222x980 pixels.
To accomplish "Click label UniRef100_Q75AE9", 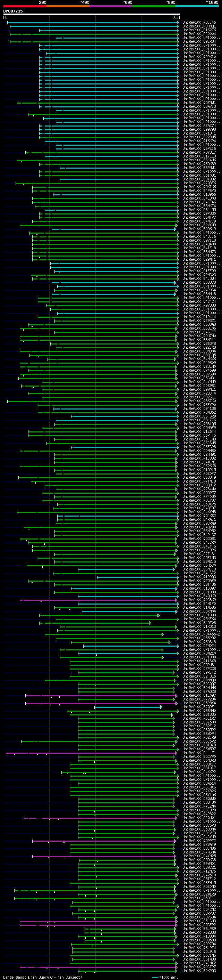I will click(x=199, y=581).
